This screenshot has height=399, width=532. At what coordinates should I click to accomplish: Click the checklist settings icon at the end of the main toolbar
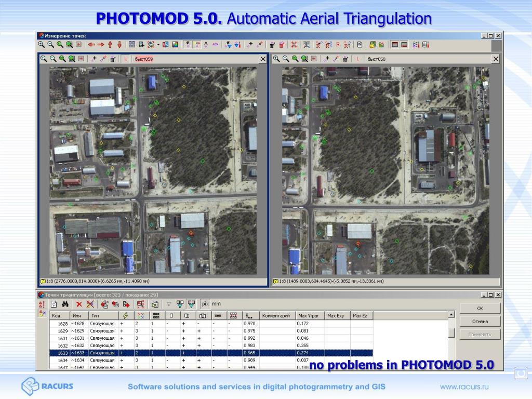point(426,45)
